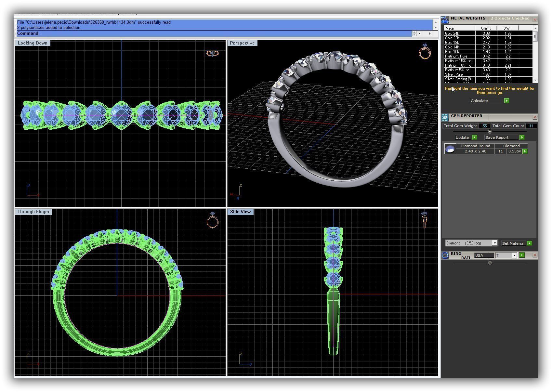Image resolution: width=552 pixels, height=392 pixels.
Task: Click the Update button
Action: pos(463,137)
